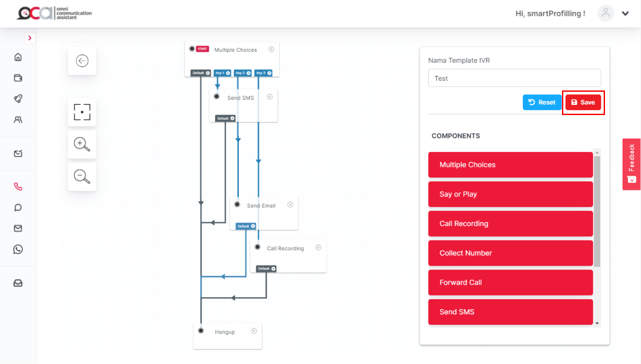This screenshot has height=364, width=641.
Task: Open the phone call sidebar icon
Action: tap(18, 187)
